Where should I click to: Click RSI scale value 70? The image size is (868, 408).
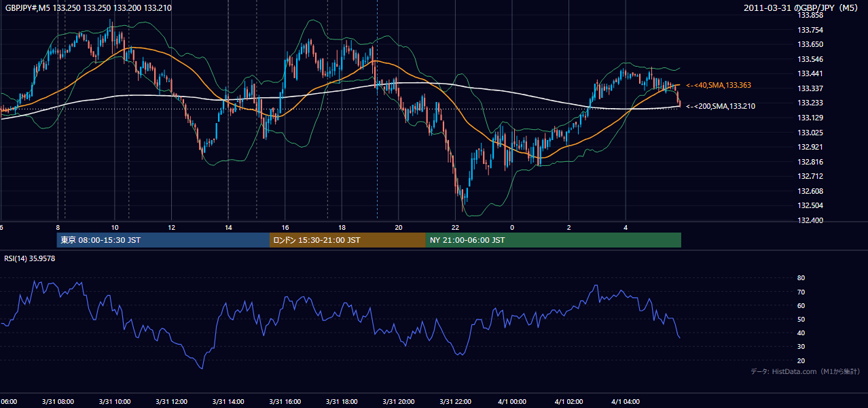801,292
